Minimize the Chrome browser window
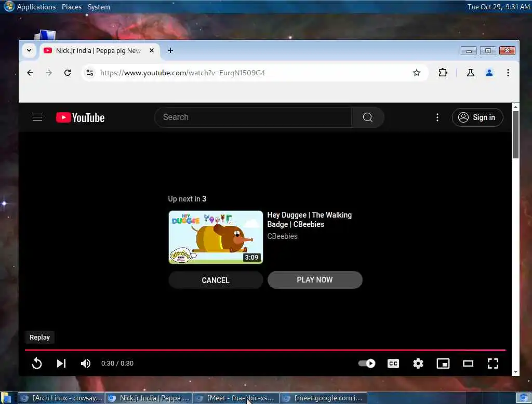Viewport: 532px width, 404px height. [x=469, y=51]
